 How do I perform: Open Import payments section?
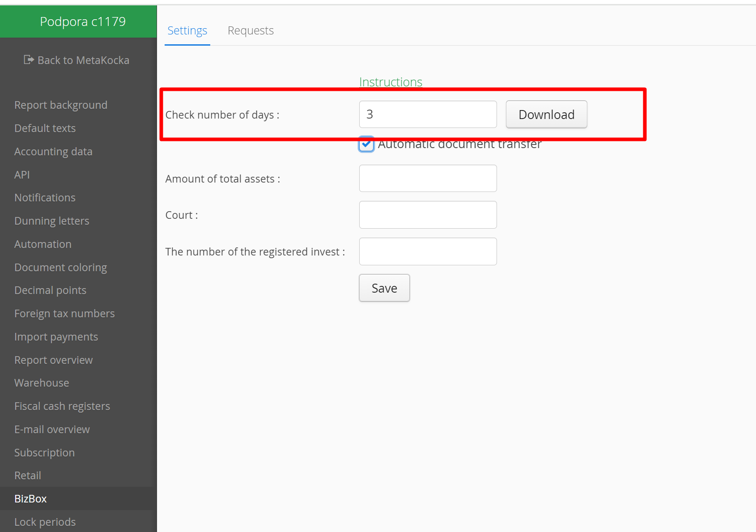pos(56,337)
